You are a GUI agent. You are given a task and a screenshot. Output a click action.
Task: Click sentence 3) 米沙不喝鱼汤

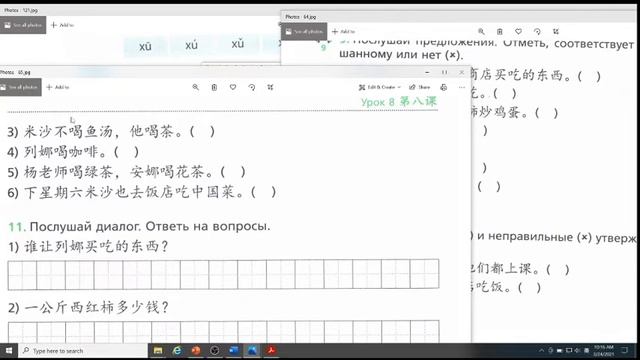coord(111,132)
